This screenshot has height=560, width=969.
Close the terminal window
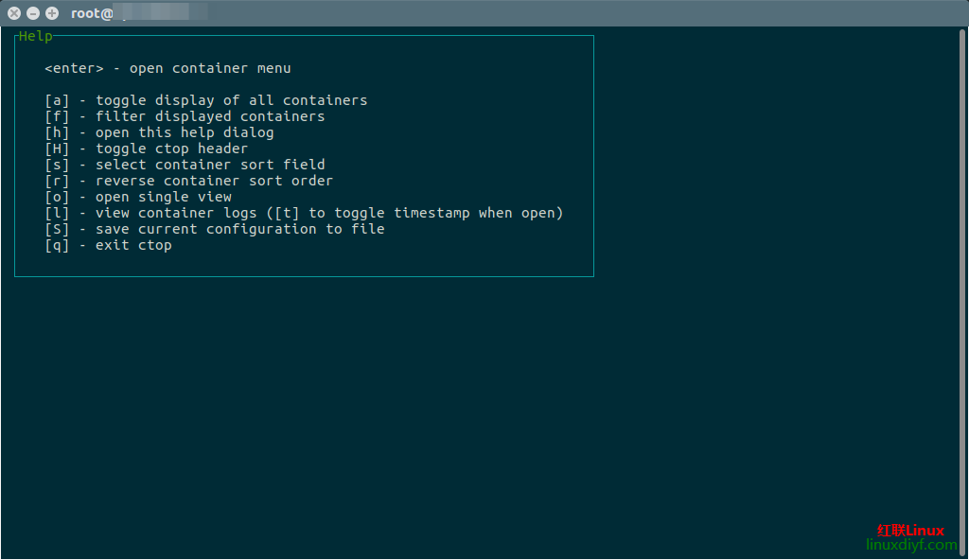(14, 13)
